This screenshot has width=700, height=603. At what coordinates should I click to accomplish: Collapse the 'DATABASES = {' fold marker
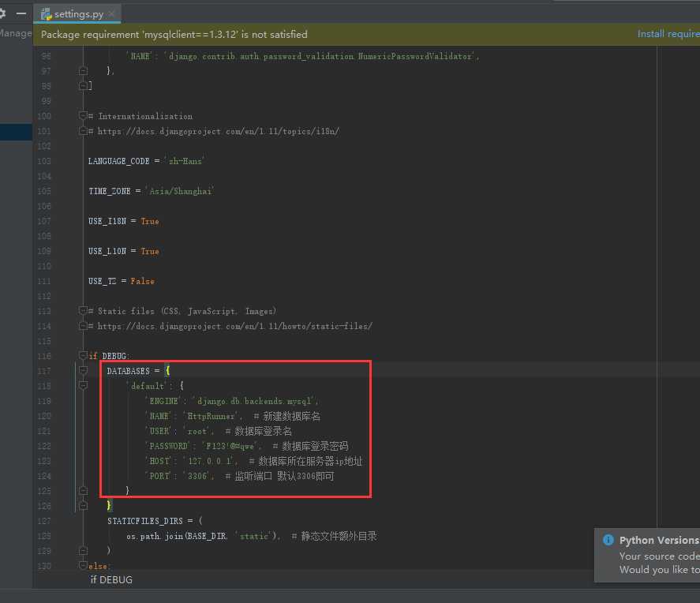tap(83, 370)
